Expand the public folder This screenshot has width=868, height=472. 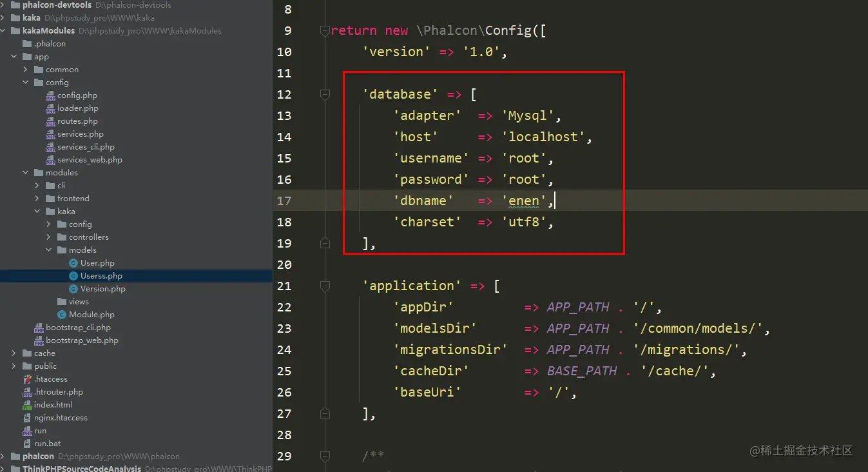pos(14,366)
